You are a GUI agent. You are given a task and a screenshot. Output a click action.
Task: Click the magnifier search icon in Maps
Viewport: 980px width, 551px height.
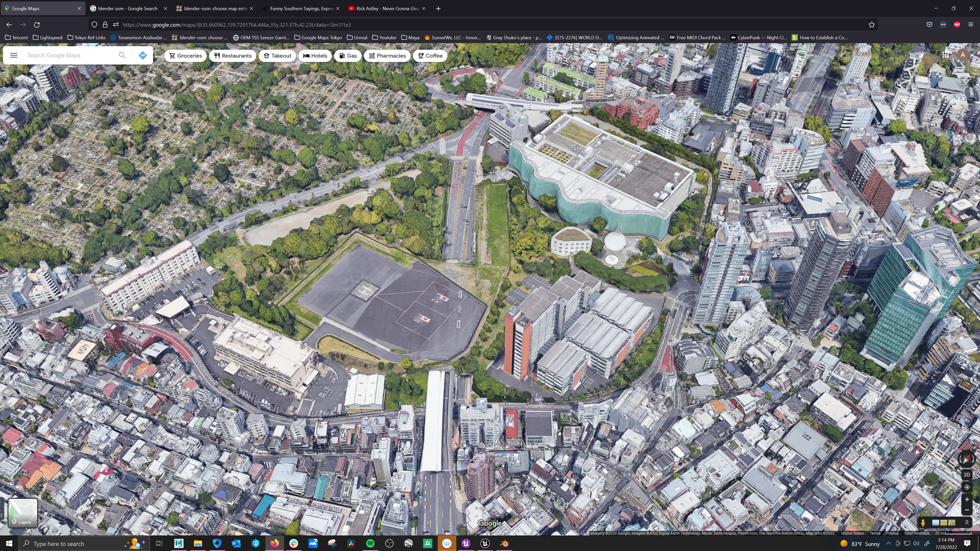coord(122,55)
